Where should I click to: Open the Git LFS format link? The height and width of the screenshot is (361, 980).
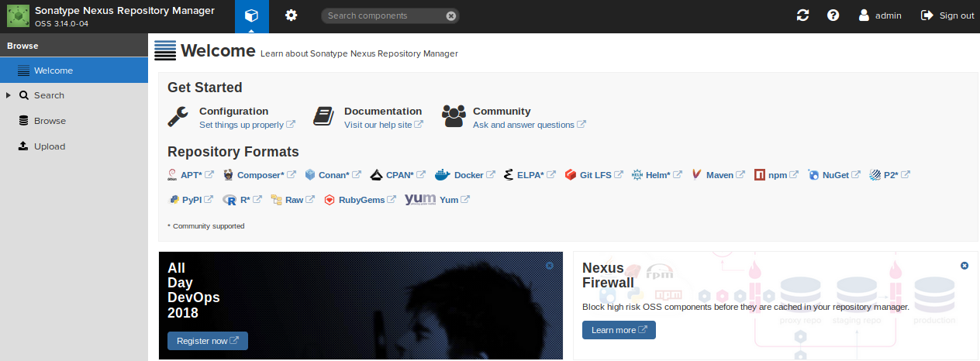pyautogui.click(x=601, y=175)
